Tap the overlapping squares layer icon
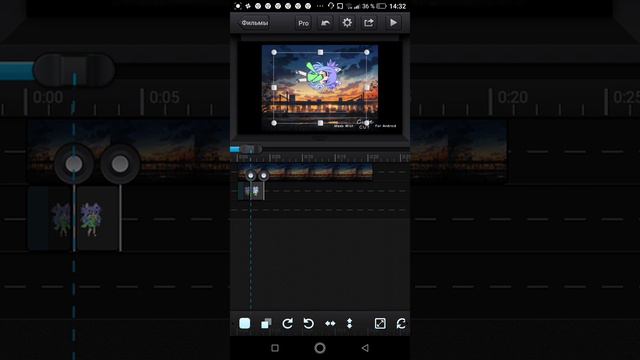 tap(266, 324)
